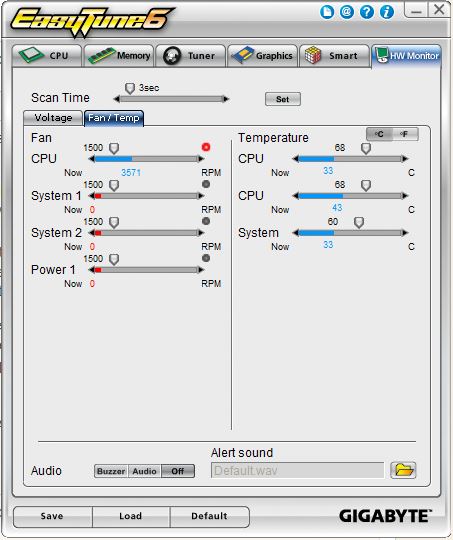Click the Scan Time slider right arrow

(x=226, y=99)
